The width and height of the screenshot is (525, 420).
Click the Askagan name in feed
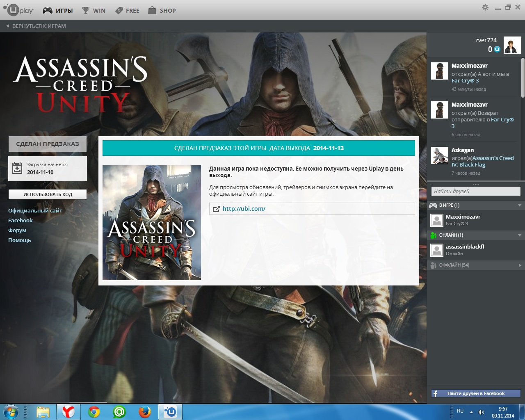tap(463, 150)
